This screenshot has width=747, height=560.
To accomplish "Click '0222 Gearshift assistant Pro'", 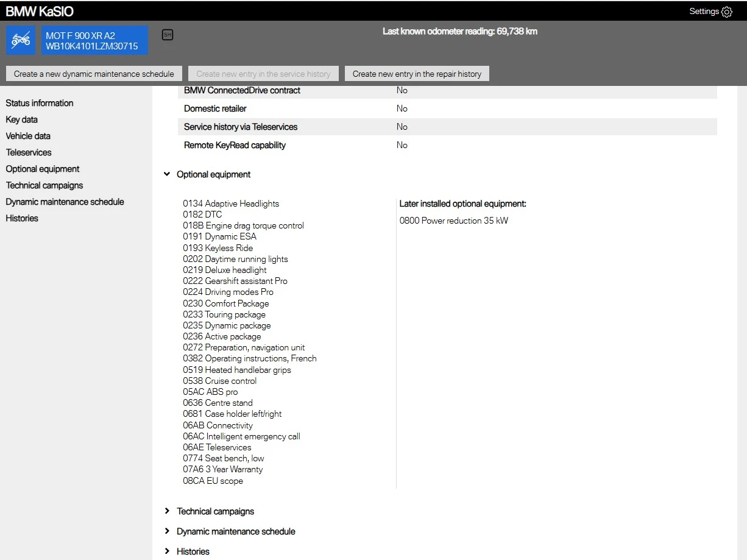I will pyautogui.click(x=235, y=281).
